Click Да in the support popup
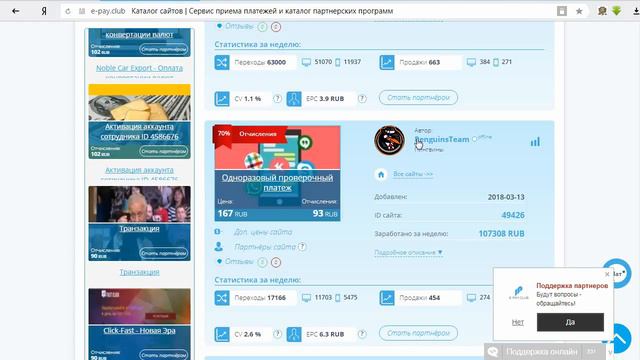The height and width of the screenshot is (360, 640). coord(570,322)
